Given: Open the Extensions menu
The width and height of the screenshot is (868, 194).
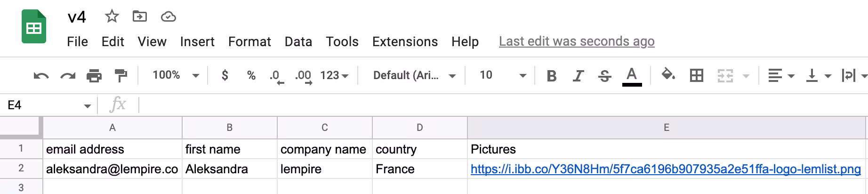Looking at the screenshot, I should click(x=405, y=42).
